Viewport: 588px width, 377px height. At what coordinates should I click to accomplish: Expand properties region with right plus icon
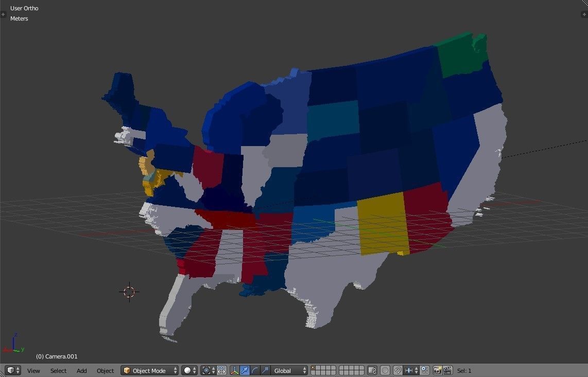pos(584,14)
